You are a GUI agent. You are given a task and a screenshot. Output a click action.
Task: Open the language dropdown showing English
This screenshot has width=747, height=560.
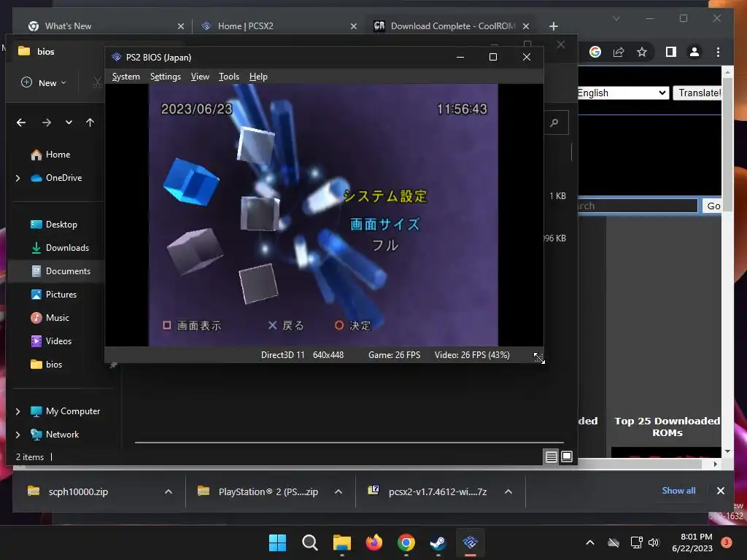tap(623, 93)
